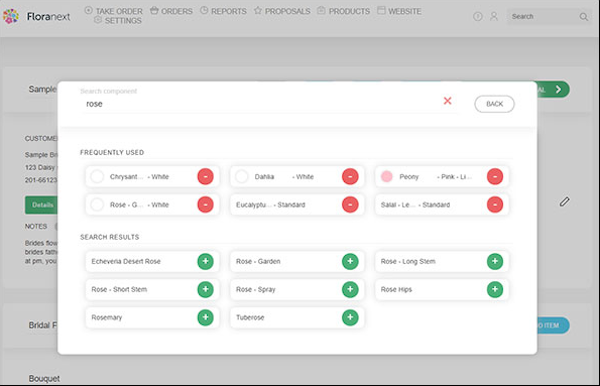600x386 pixels.
Task: Click the blue ITEM button
Action: pyautogui.click(x=553, y=325)
